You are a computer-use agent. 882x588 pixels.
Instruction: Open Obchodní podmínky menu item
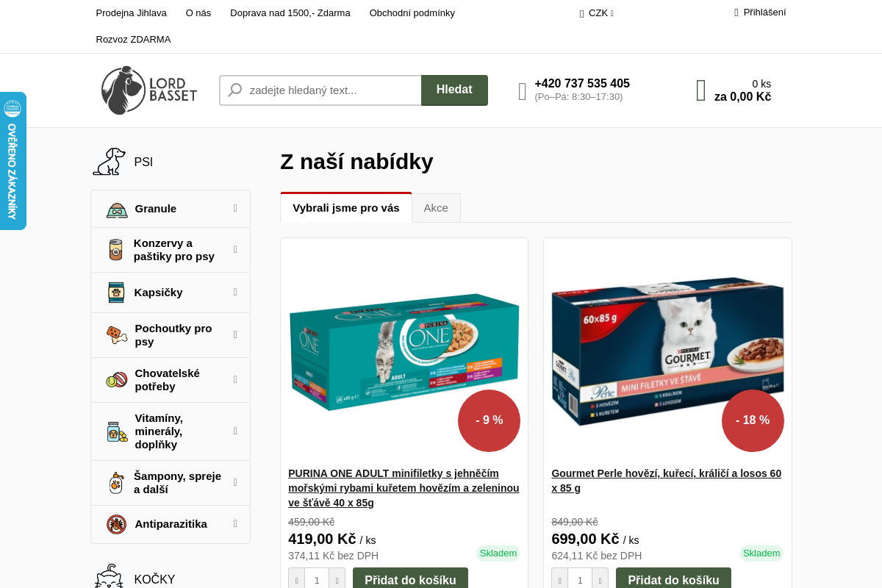tap(412, 12)
